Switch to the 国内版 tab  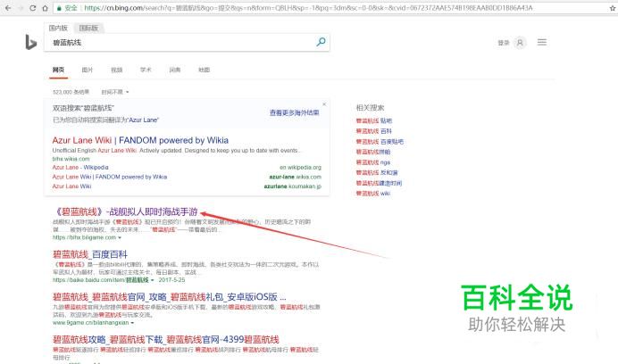coord(58,28)
